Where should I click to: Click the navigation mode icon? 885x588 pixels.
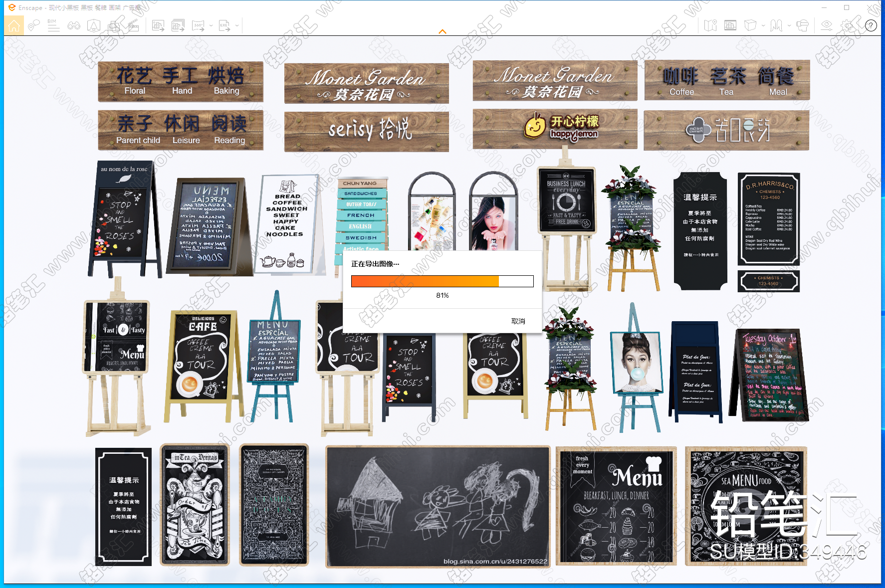click(776, 25)
